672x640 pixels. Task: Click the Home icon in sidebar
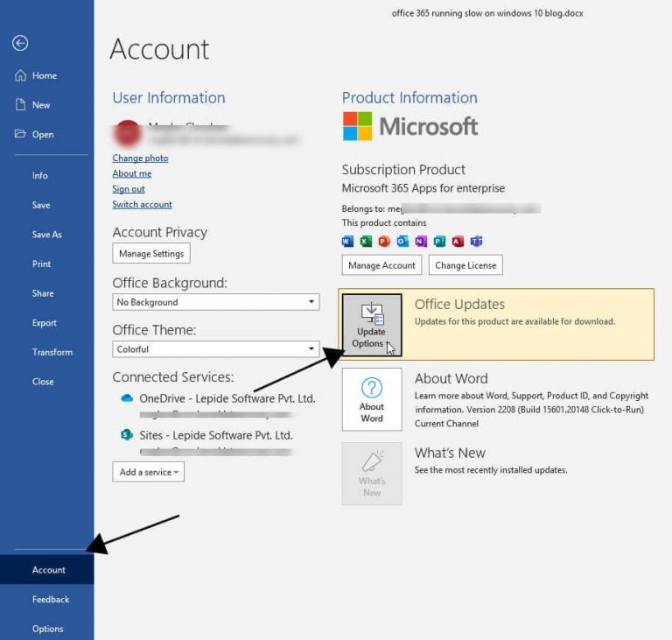click(20, 75)
